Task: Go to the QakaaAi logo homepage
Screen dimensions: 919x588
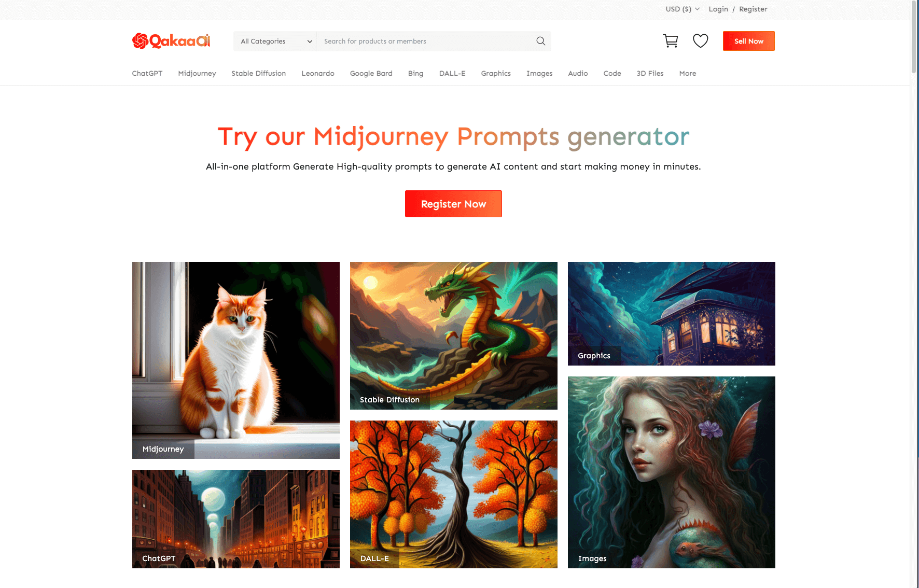Action: (x=171, y=40)
